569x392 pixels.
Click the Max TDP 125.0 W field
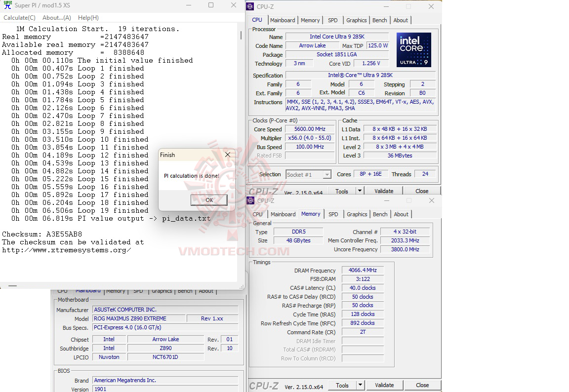pos(378,46)
